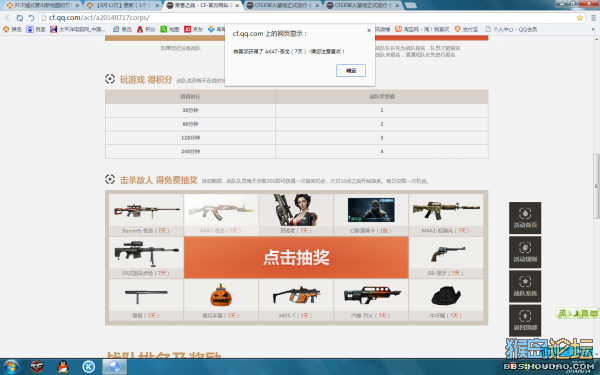The width and height of the screenshot is (600, 375).
Task: Switch to the 【8月12日】更新 tab
Action: (x=122, y=5)
